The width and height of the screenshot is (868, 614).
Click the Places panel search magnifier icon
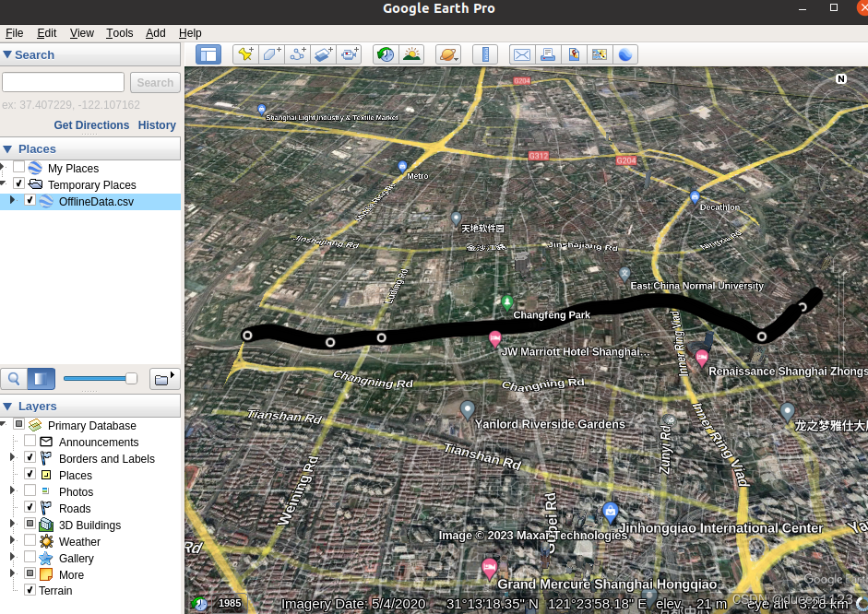[14, 379]
